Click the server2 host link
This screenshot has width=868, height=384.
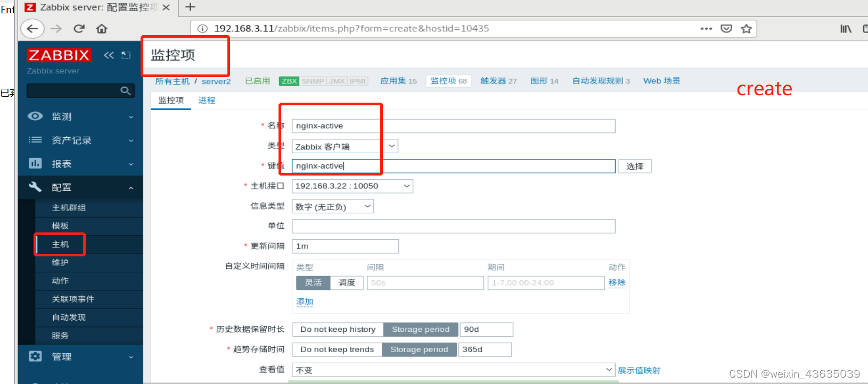pyautogui.click(x=216, y=81)
